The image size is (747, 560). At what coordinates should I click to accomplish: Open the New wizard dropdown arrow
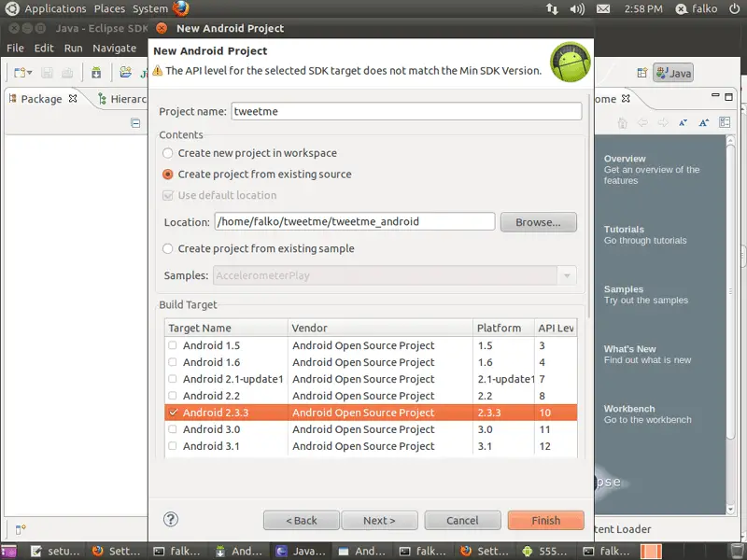point(30,73)
